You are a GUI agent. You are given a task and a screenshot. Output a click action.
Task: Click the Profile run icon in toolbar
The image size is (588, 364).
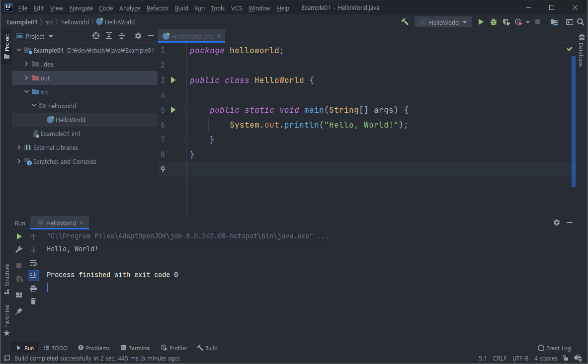[x=518, y=22]
